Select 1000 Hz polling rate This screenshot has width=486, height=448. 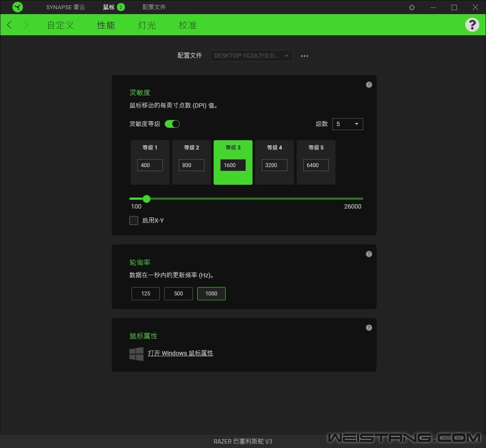[211, 294]
